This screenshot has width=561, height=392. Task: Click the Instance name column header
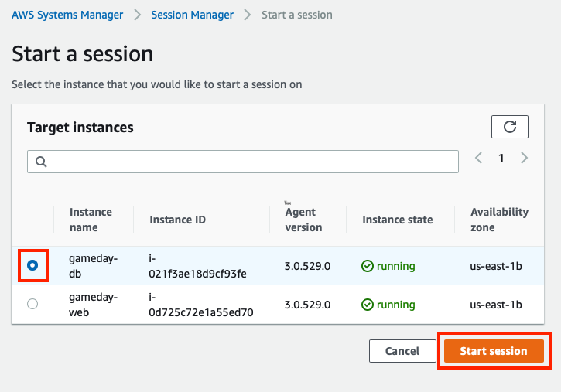[91, 220]
